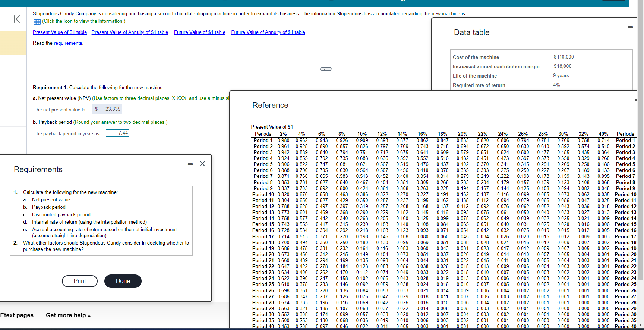Screen dimensions: 644x330
Task: Close the Requirements dialog
Action: tap(202, 164)
